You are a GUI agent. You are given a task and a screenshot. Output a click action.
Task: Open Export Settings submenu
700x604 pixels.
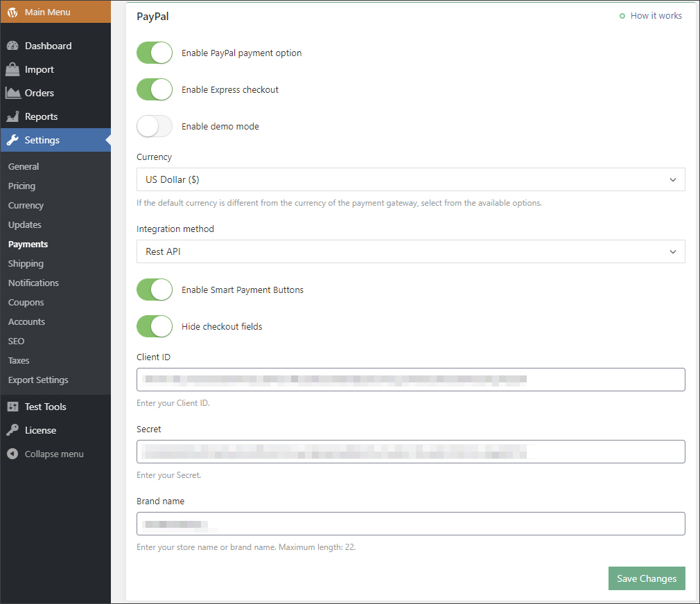[38, 380]
